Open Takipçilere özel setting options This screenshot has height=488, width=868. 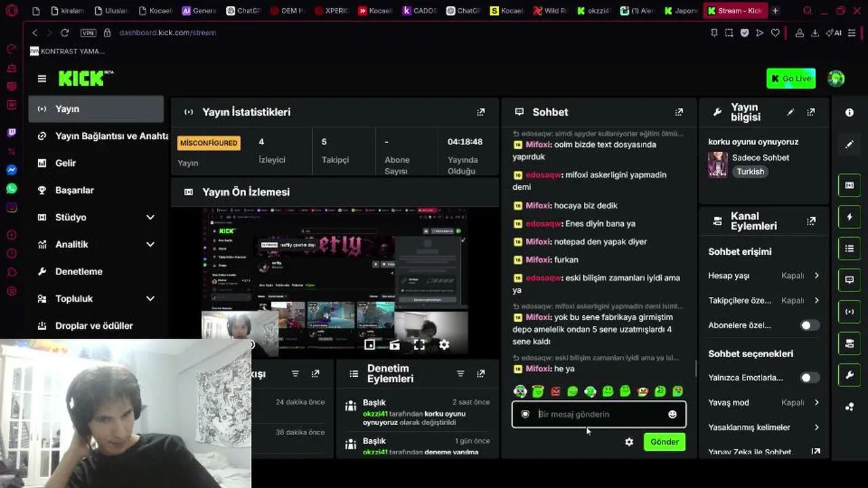[764, 300]
